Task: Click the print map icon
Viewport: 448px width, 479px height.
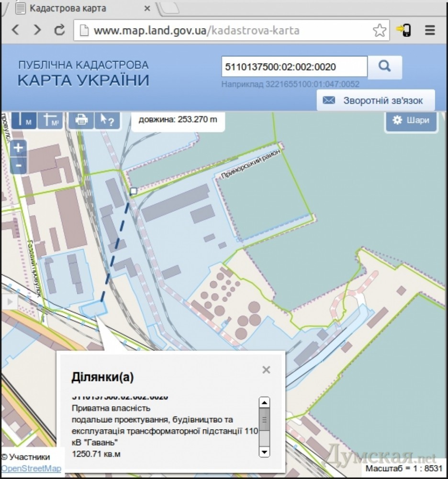Action: click(81, 120)
